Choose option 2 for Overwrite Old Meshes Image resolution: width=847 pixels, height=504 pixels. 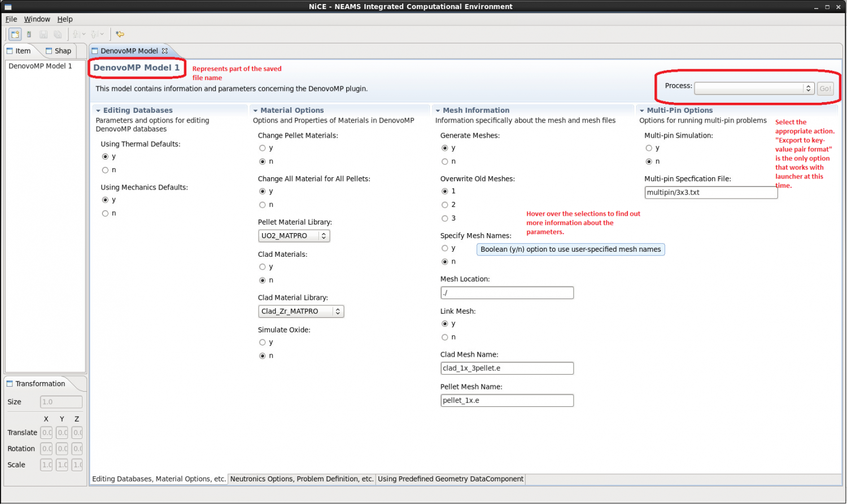click(445, 205)
